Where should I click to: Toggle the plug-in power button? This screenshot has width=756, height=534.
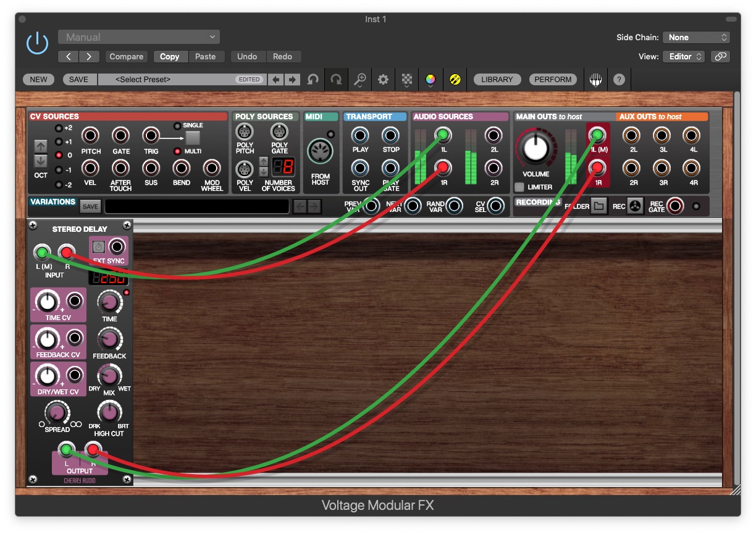(37, 43)
